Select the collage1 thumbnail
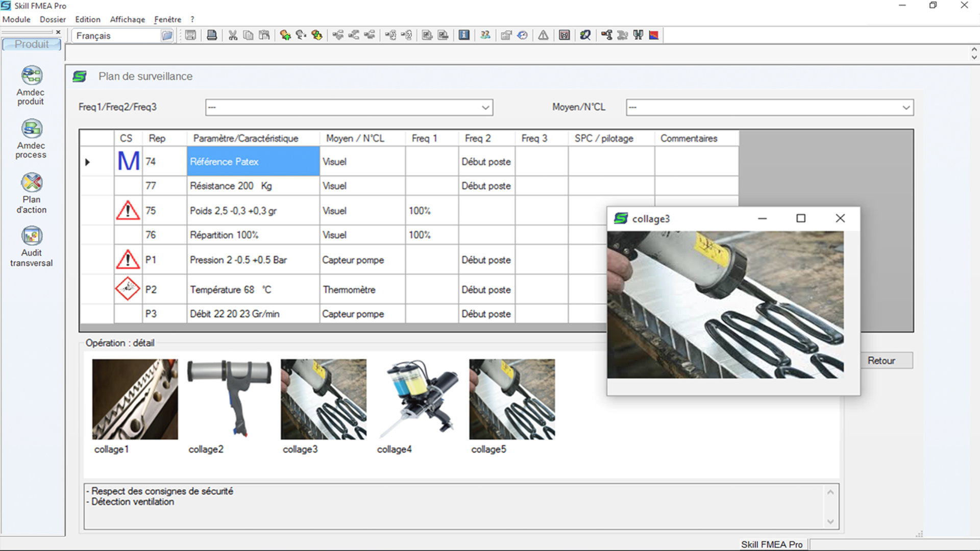The height and width of the screenshot is (551, 980). pos(135,399)
